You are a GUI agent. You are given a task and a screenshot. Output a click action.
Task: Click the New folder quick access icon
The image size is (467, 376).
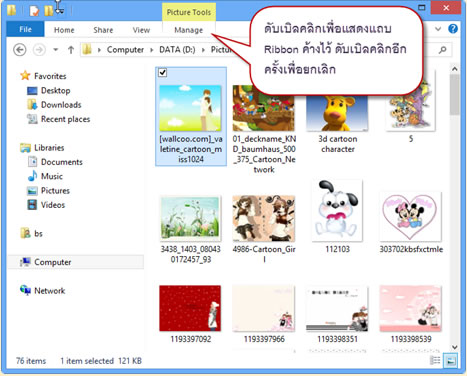(x=49, y=11)
